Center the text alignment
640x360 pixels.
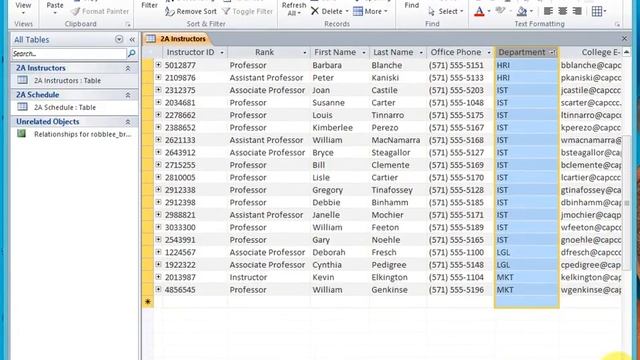tap(562, 11)
